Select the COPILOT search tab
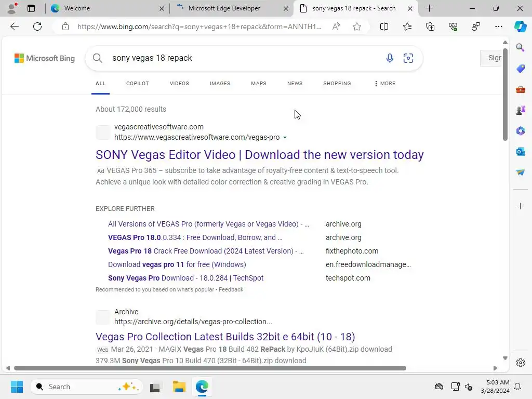This screenshot has height=399, width=532. point(137,84)
